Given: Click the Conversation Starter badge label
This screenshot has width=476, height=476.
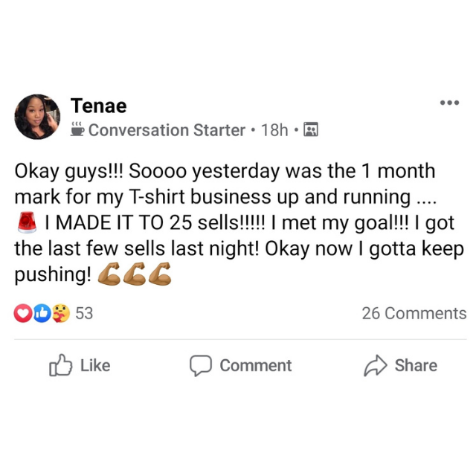Looking at the screenshot, I should click(167, 130).
